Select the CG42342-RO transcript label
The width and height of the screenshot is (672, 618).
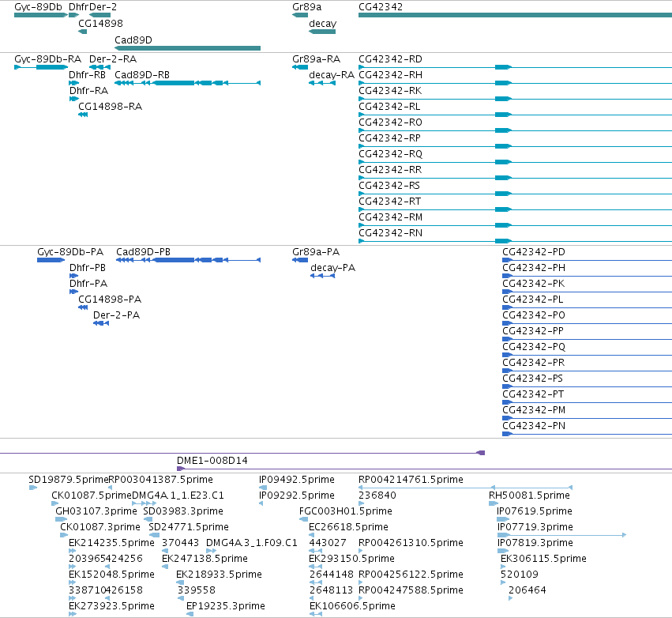(x=390, y=122)
